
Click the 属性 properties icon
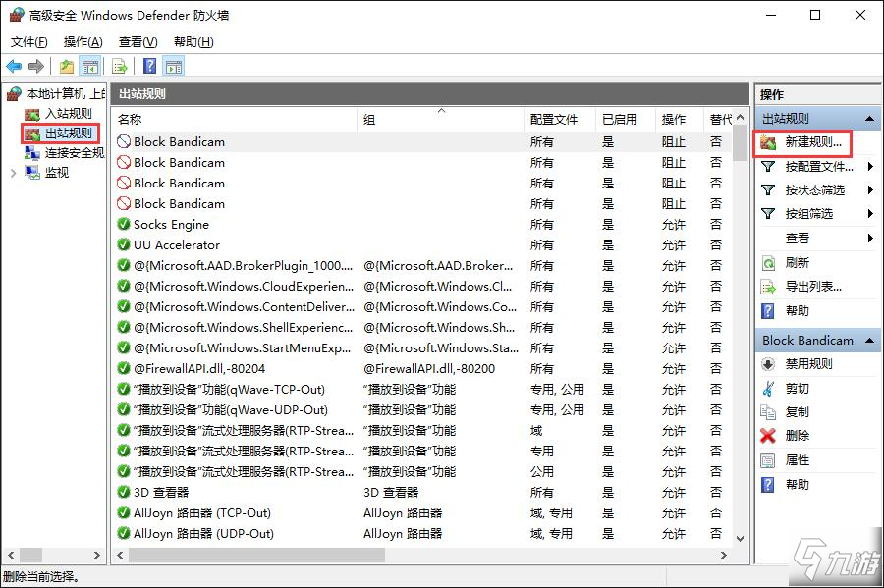pyautogui.click(x=768, y=460)
